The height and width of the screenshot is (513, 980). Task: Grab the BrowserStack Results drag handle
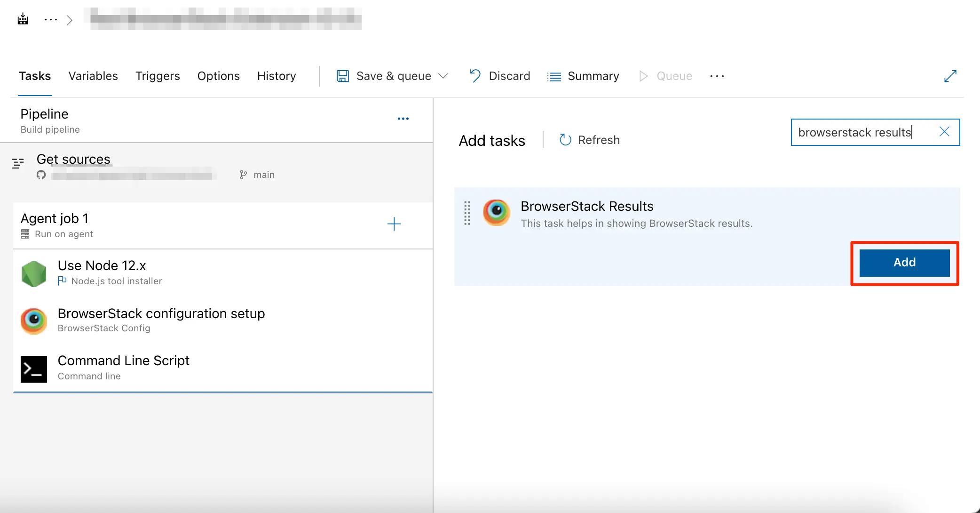pos(467,213)
